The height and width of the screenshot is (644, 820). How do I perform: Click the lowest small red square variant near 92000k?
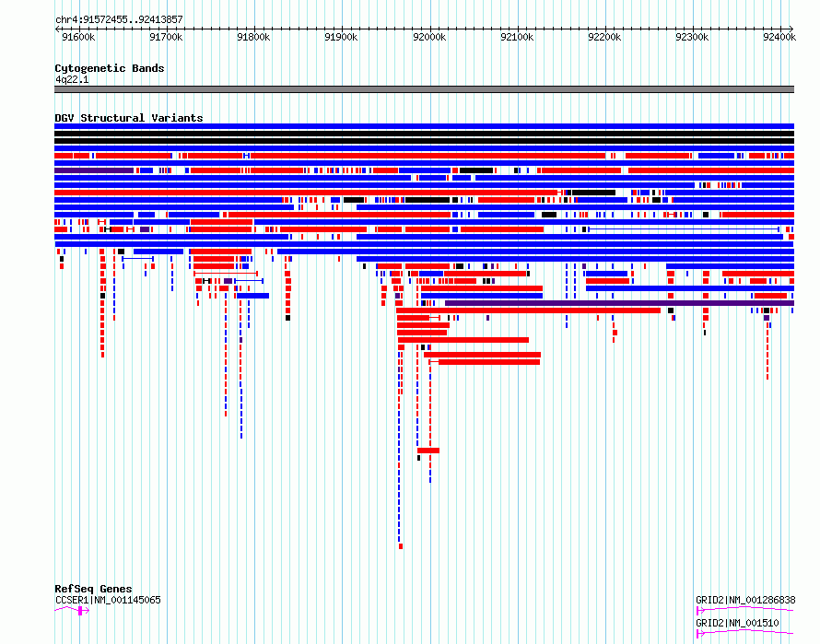(x=401, y=546)
